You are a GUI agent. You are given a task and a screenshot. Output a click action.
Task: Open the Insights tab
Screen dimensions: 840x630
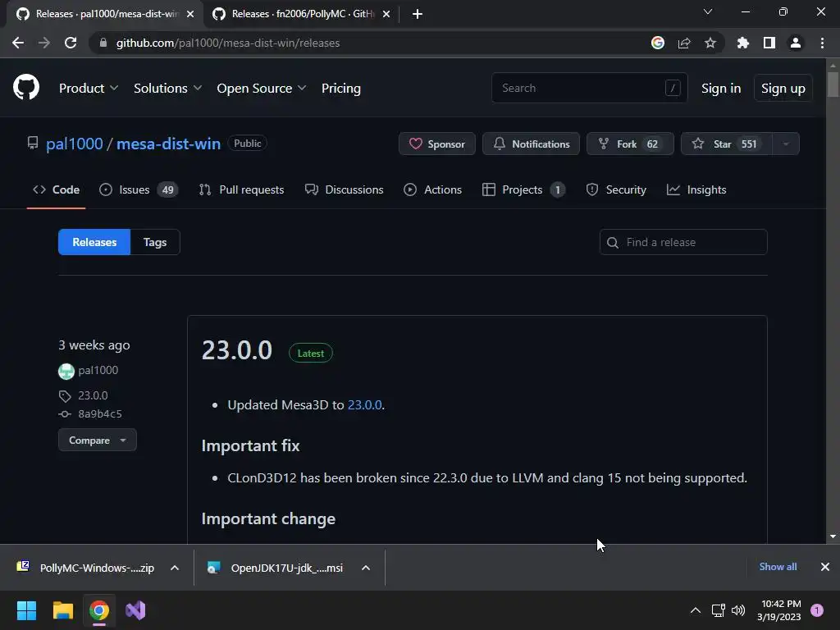pos(696,189)
